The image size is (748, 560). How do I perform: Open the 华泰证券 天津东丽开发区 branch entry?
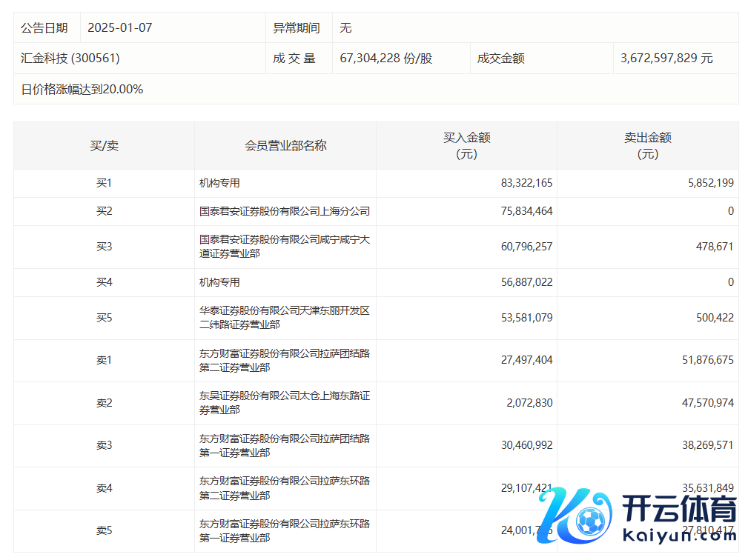pyautogui.click(x=285, y=318)
